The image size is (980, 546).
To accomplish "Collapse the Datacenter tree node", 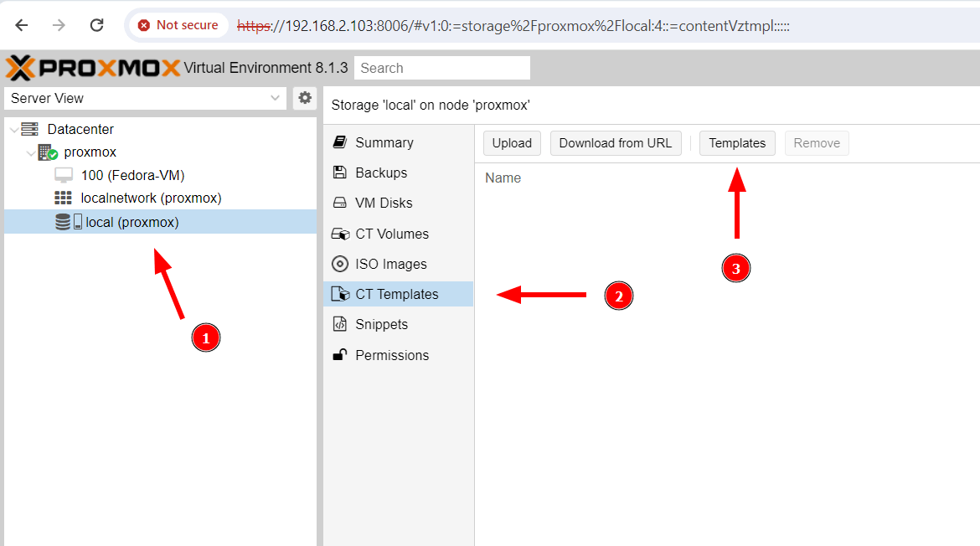I will click(13, 129).
